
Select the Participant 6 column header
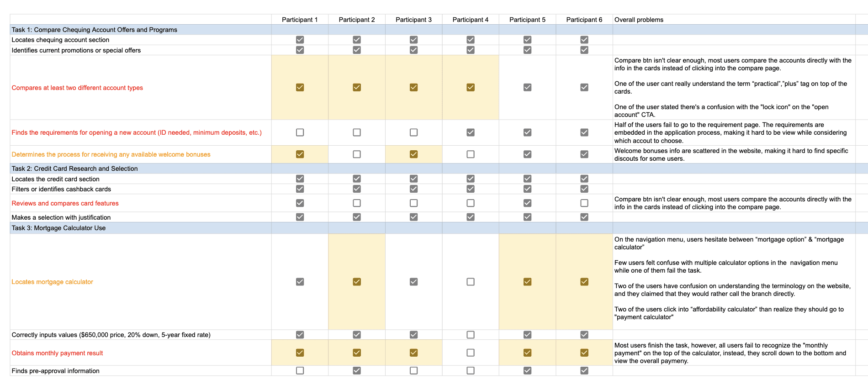point(584,20)
